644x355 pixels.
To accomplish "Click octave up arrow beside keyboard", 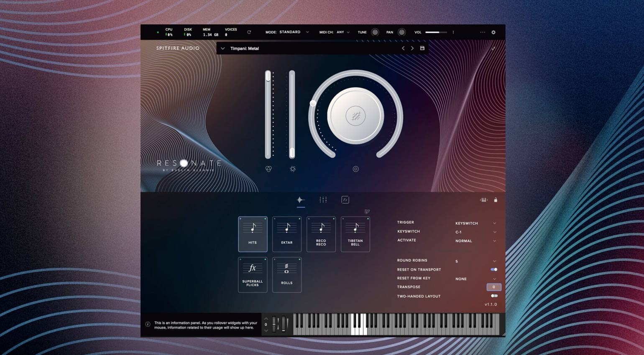I will pyautogui.click(x=266, y=319).
